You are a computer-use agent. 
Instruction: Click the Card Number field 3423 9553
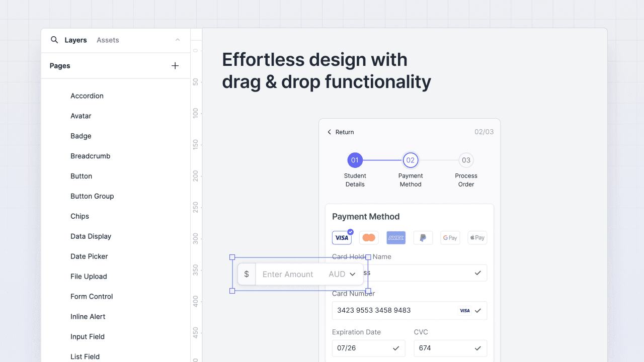tap(410, 311)
